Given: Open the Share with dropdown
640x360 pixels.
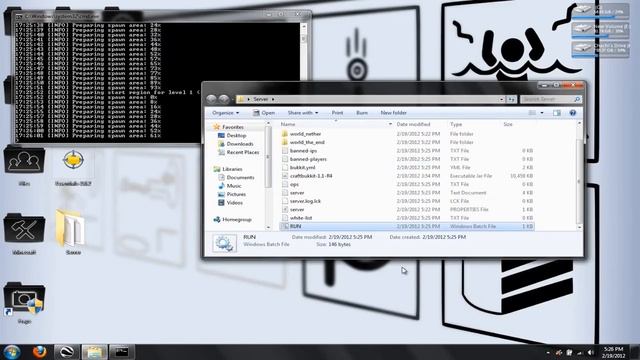Looking at the screenshot, I should (x=302, y=113).
